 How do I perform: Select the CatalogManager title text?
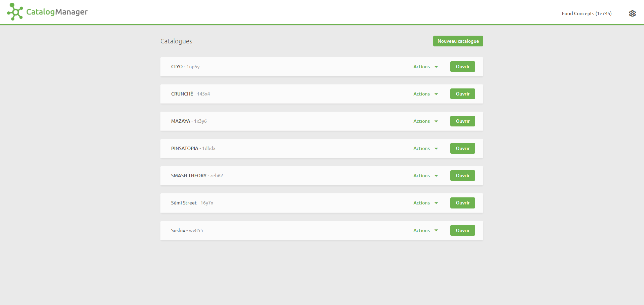coord(57,12)
